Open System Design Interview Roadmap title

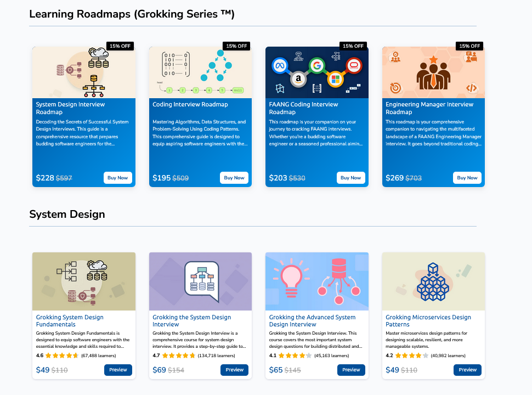click(70, 108)
